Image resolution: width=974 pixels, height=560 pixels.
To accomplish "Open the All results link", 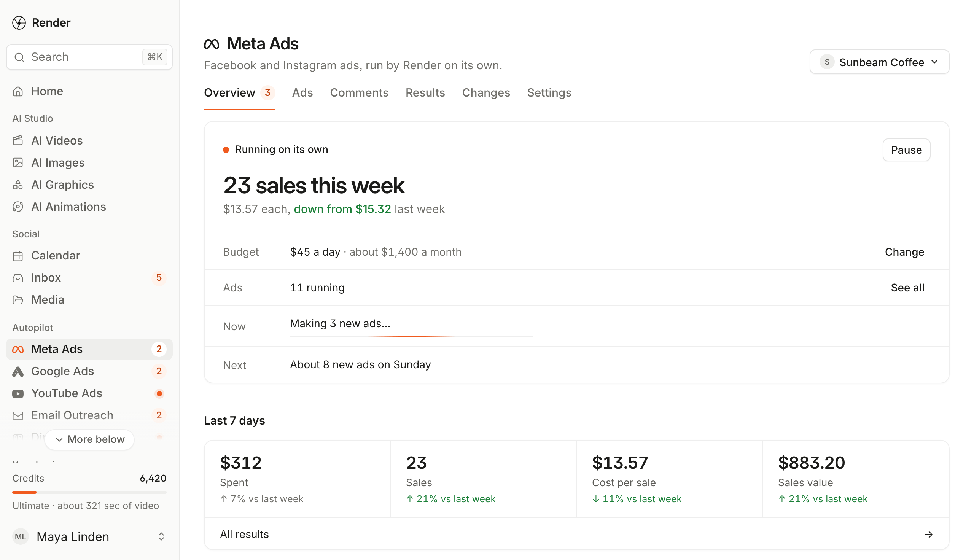I will [x=576, y=534].
